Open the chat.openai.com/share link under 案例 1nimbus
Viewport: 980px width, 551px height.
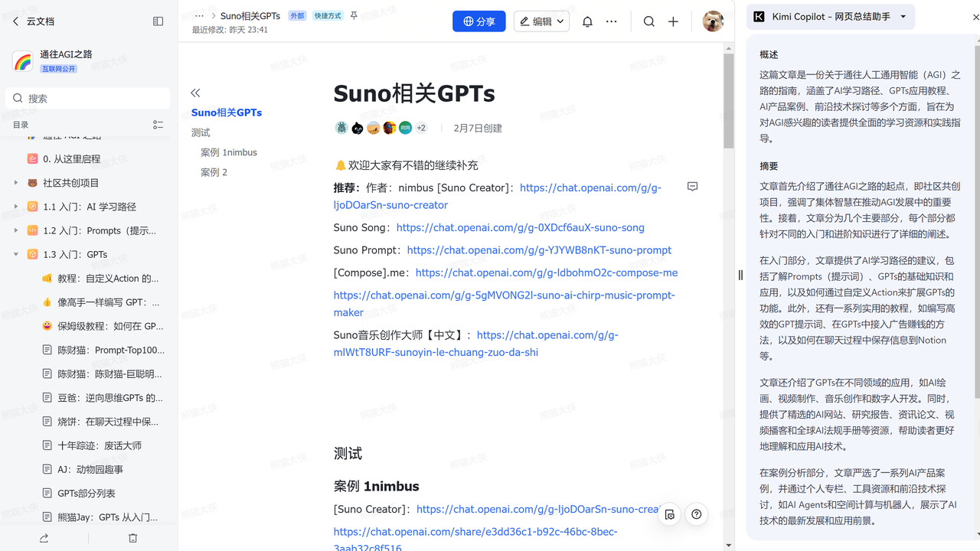pyautogui.click(x=475, y=540)
